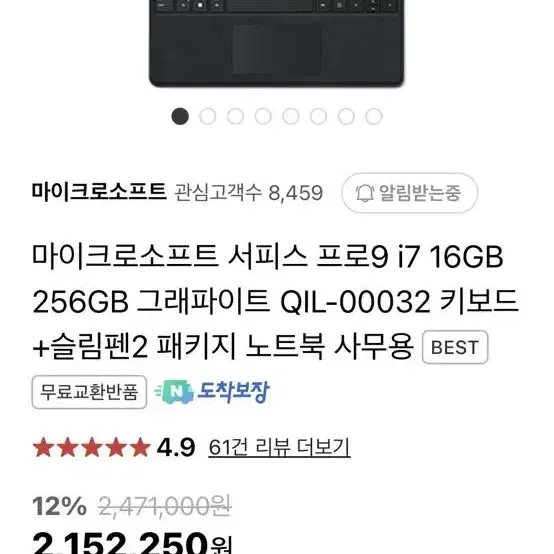
Task: Toggle the 알림받는중 notification button
Action: coord(409,193)
